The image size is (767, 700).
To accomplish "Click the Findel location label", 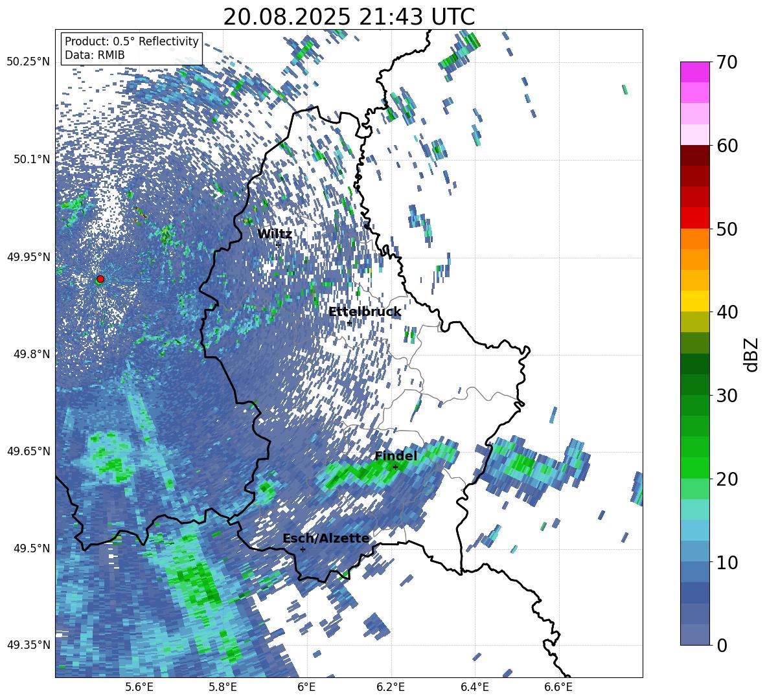I will [396, 456].
